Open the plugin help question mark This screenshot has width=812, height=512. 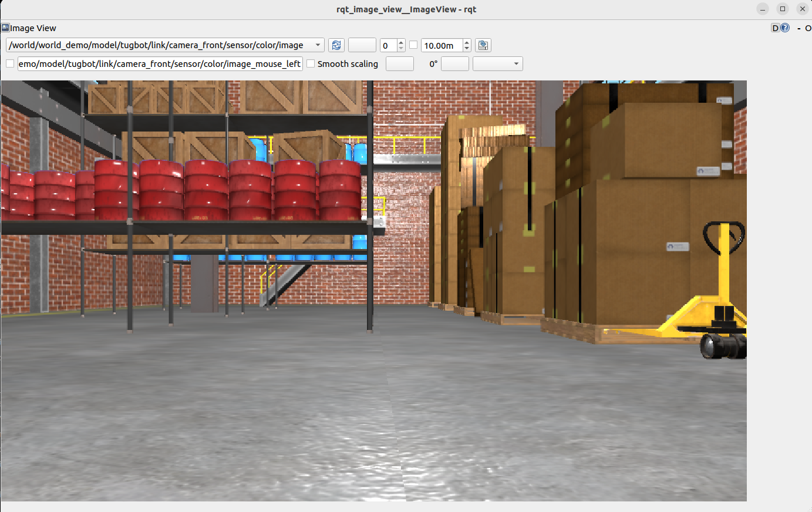point(785,28)
